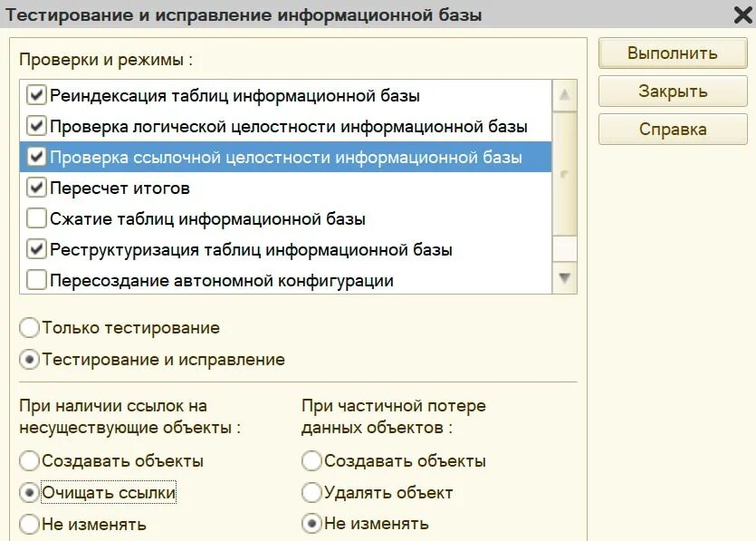Select Проверка логической целостности row text

tap(289, 127)
